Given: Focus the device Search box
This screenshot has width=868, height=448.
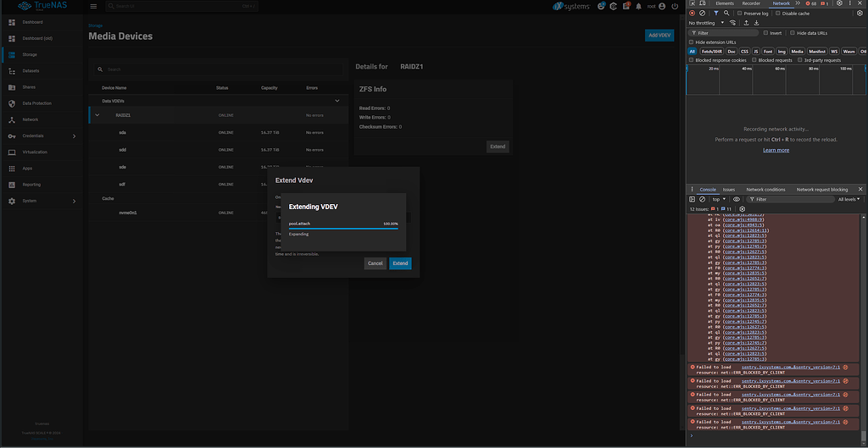Looking at the screenshot, I should pyautogui.click(x=218, y=69).
